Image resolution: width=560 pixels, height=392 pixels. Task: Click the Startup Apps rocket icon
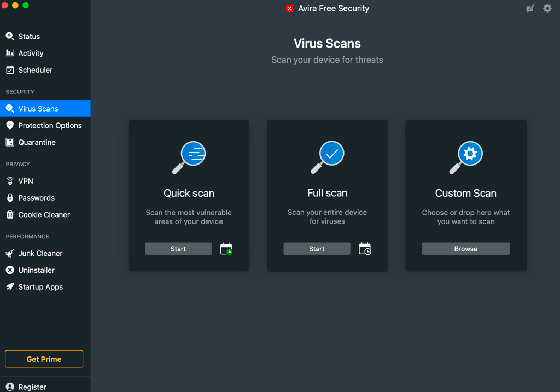tap(10, 286)
